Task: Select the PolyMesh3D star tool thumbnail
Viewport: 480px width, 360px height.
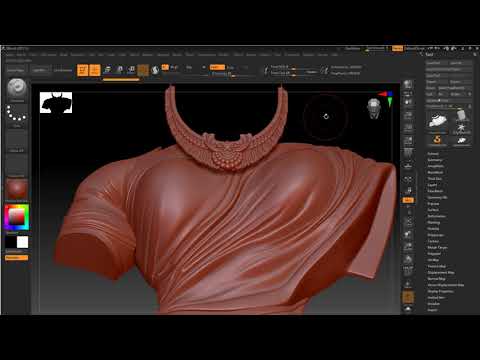Action: (461, 128)
